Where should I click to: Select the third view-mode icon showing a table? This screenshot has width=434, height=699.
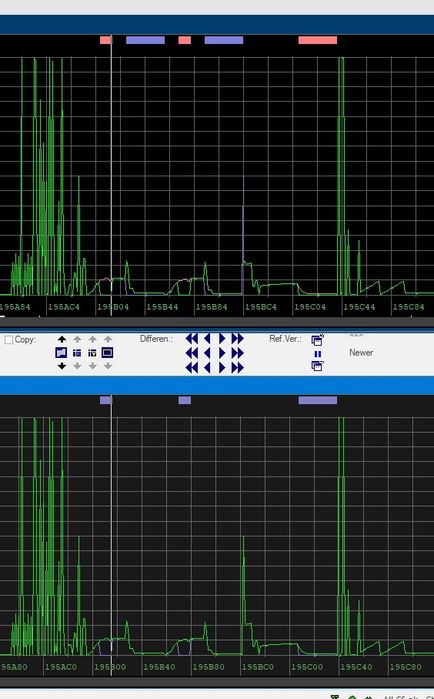click(x=92, y=353)
